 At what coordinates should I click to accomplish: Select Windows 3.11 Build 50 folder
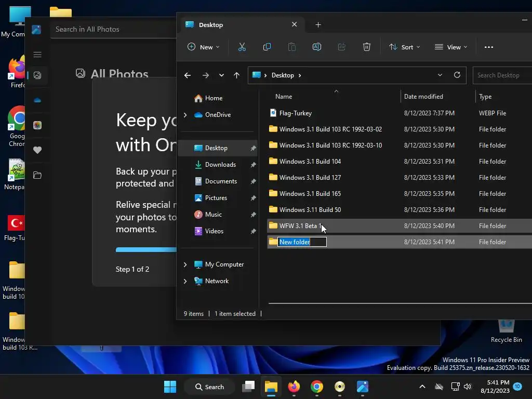coord(400,210)
